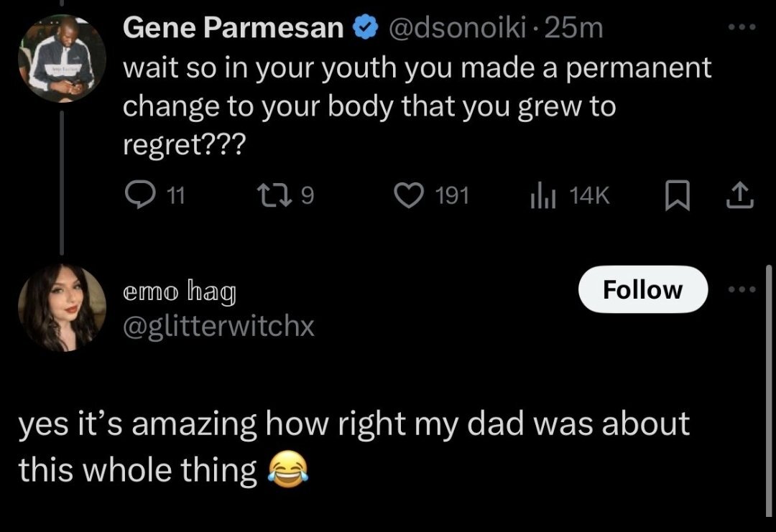The image size is (776, 532).
Task: Open more options for emo hag's tweet
Action: pyautogui.click(x=742, y=290)
